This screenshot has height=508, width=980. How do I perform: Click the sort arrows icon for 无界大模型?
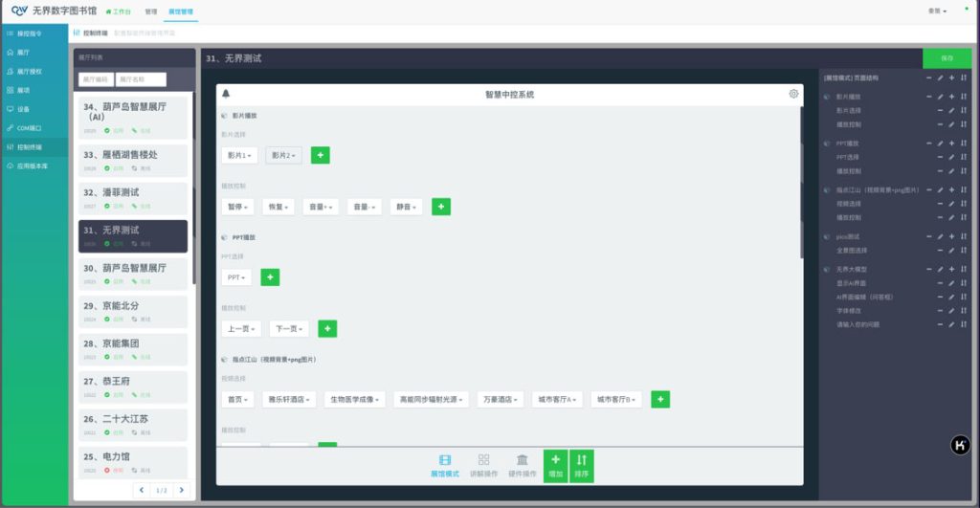(x=964, y=270)
